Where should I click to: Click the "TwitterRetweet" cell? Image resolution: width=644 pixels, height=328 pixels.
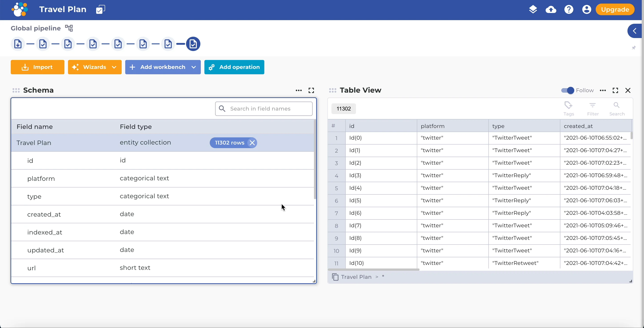(524, 263)
